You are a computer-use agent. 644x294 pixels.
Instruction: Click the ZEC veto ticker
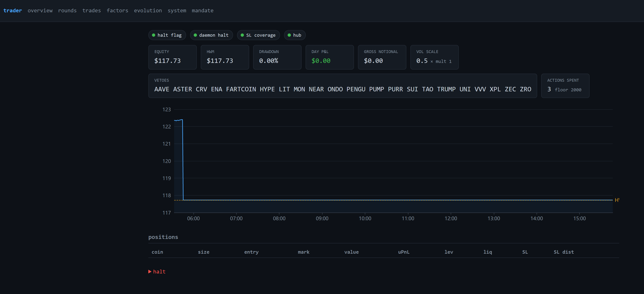coord(510,89)
